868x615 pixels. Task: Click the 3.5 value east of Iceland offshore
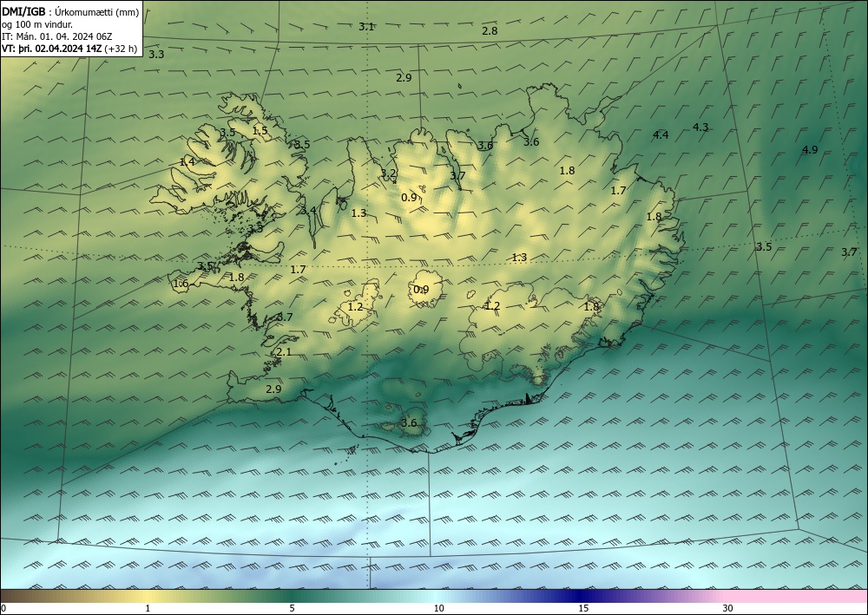[764, 246]
